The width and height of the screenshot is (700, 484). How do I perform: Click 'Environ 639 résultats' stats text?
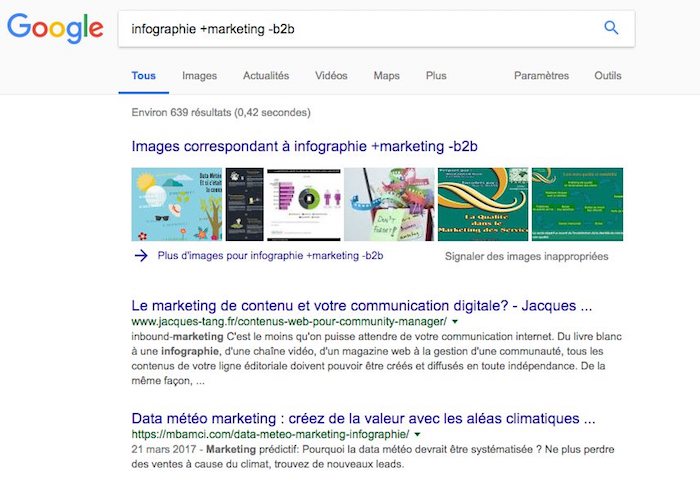(221, 113)
